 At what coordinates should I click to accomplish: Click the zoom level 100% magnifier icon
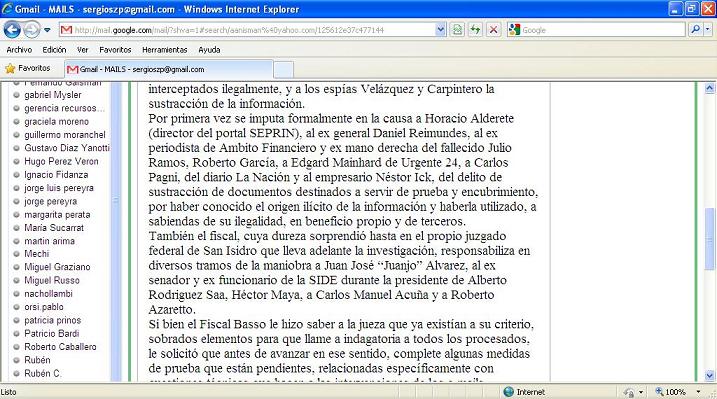659,392
